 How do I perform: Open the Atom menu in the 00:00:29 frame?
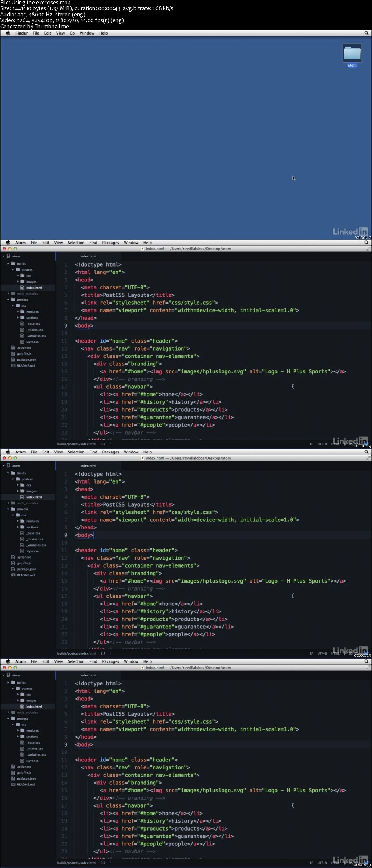pos(20,452)
